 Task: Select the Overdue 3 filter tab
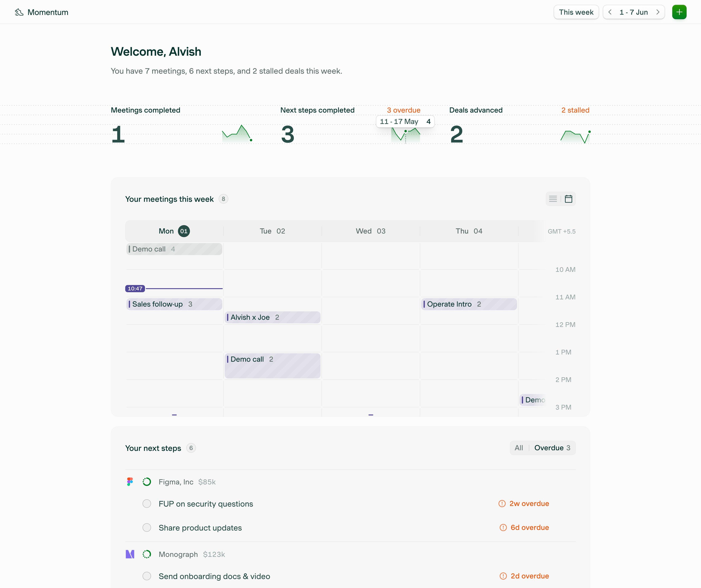tap(552, 448)
